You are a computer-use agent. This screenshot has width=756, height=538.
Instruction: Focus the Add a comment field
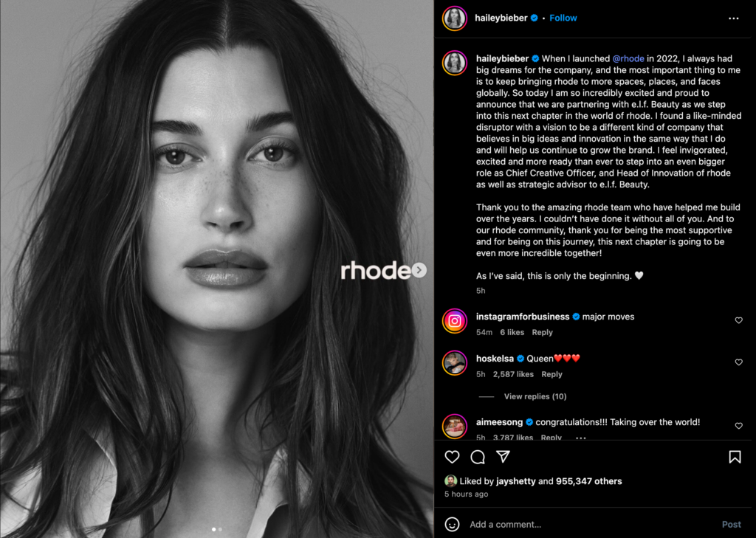[591, 524]
